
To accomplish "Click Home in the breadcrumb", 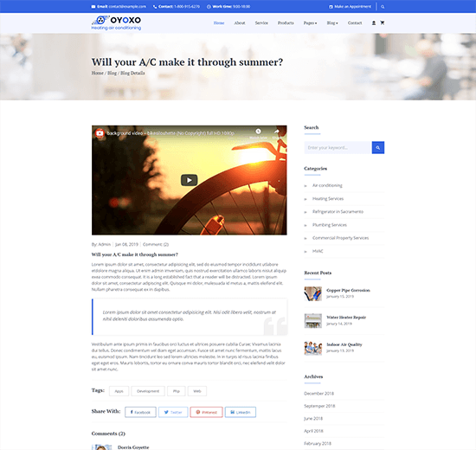I will click(x=98, y=73).
